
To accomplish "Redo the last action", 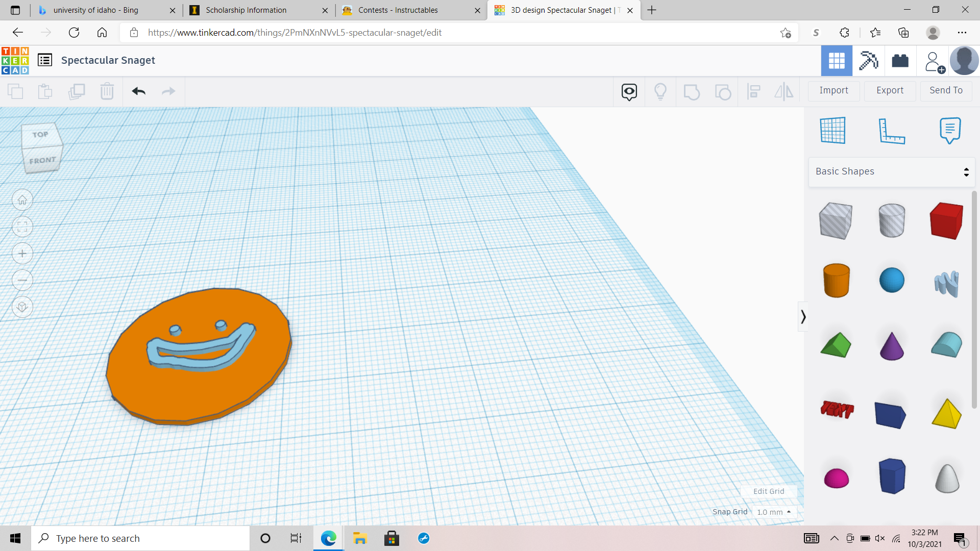I will tap(168, 91).
